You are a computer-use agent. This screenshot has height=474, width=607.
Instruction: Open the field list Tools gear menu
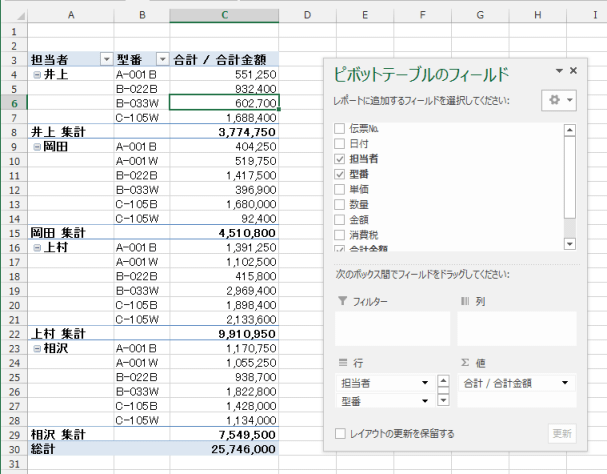[556, 101]
